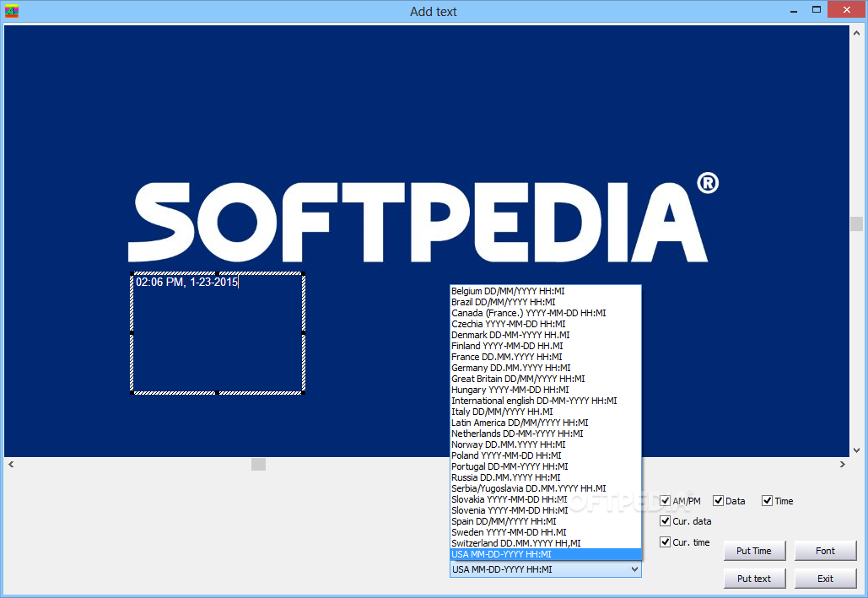
Task: Pick France DD.MM.YYYY HH:MI format
Action: pos(545,357)
